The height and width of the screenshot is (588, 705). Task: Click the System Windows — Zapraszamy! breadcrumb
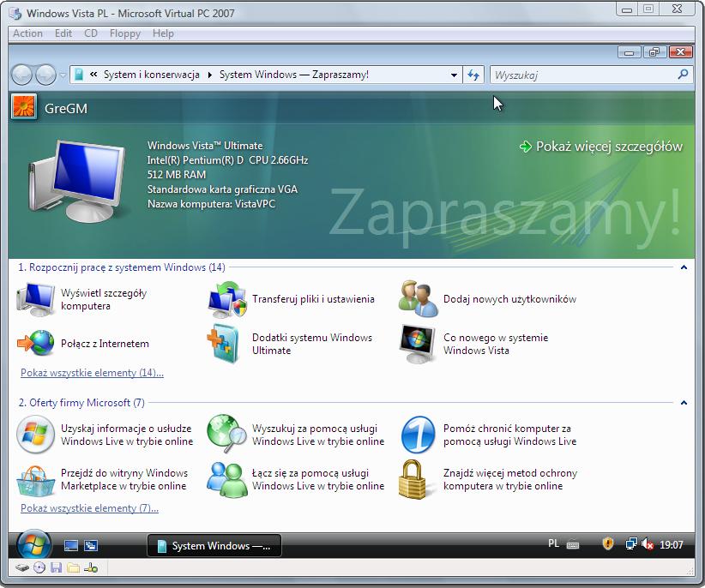coord(294,75)
